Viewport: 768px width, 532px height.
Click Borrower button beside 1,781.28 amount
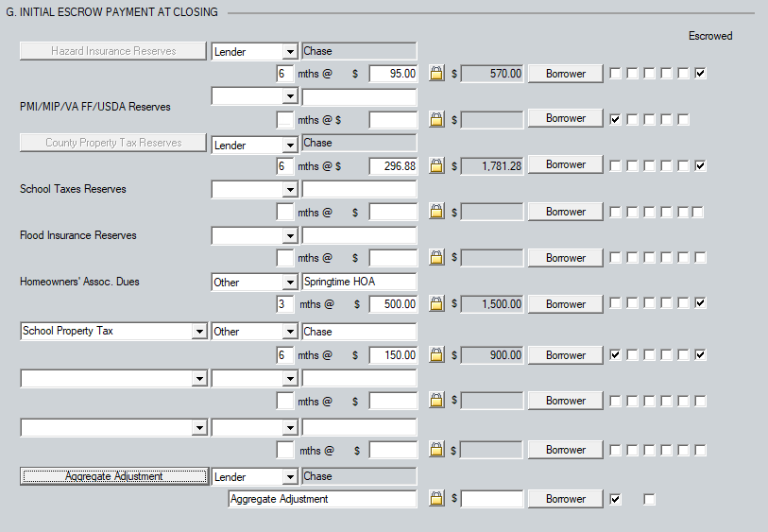point(565,165)
